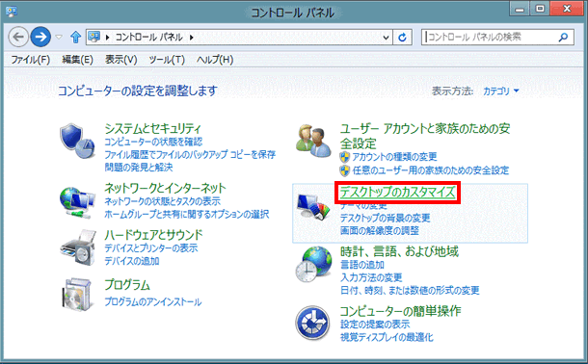This screenshot has width=588, height=364.
Task: Open 画面の解像度の調整 link
Action: (x=380, y=231)
